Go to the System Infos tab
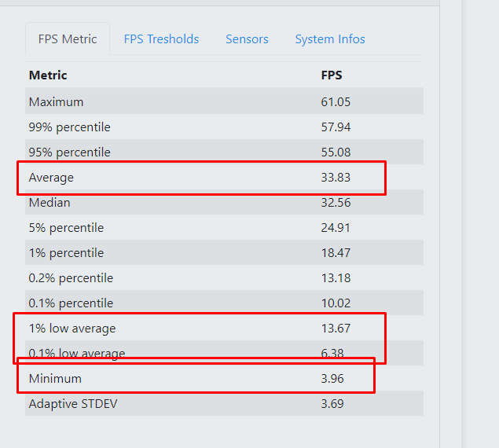499x448 pixels. pyautogui.click(x=330, y=39)
